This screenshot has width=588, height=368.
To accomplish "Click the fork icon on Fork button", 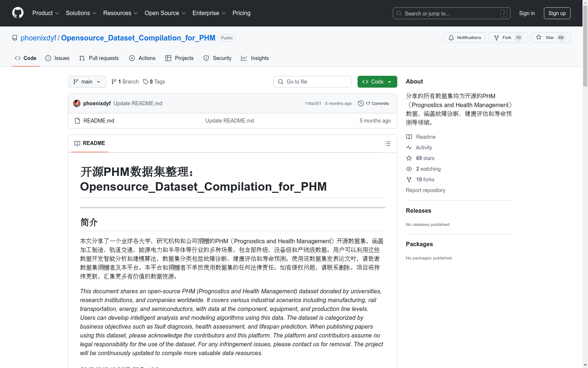I will pos(496,37).
